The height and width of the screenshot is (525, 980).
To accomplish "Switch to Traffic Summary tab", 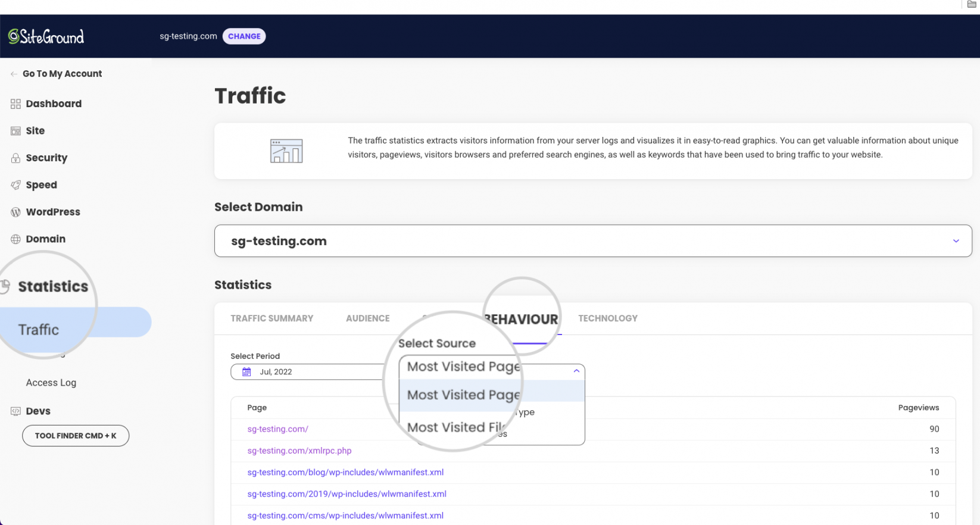I will (x=272, y=318).
